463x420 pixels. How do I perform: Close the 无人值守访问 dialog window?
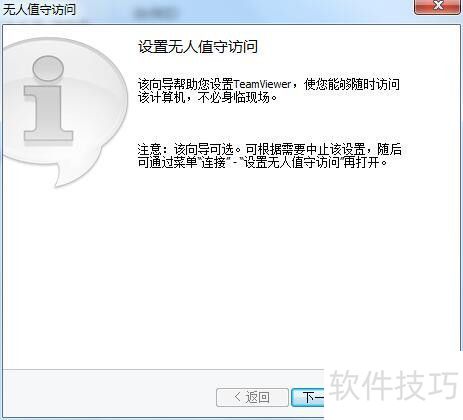[x=437, y=7]
